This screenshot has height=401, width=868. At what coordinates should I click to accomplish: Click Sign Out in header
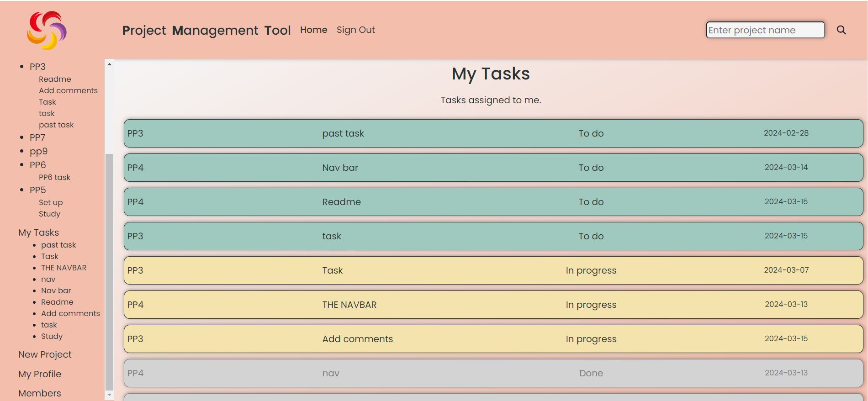355,30
